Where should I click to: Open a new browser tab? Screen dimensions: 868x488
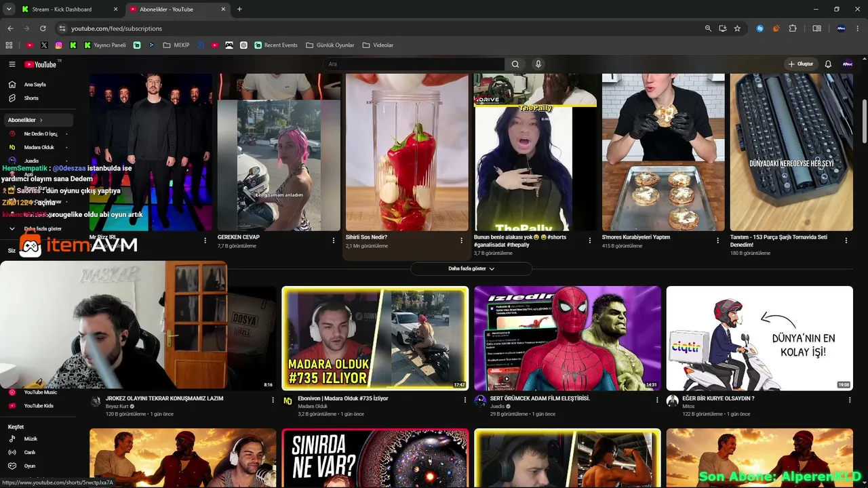[x=239, y=9]
